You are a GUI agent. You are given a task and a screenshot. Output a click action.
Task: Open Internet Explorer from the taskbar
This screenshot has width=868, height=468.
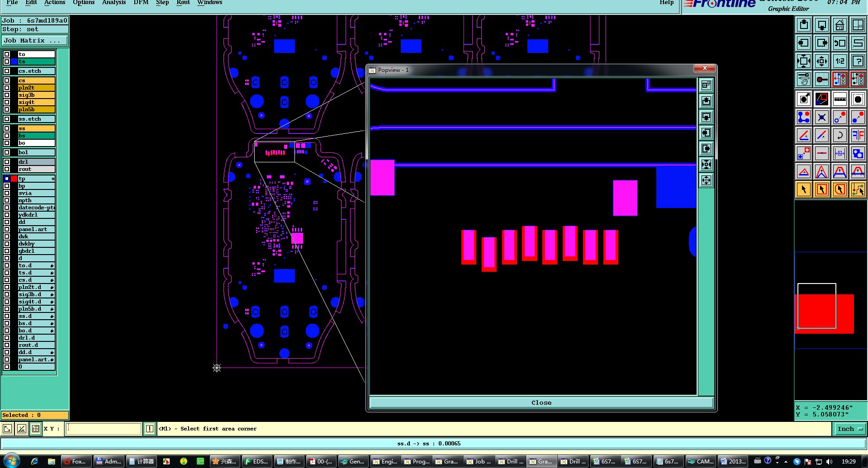34,462
